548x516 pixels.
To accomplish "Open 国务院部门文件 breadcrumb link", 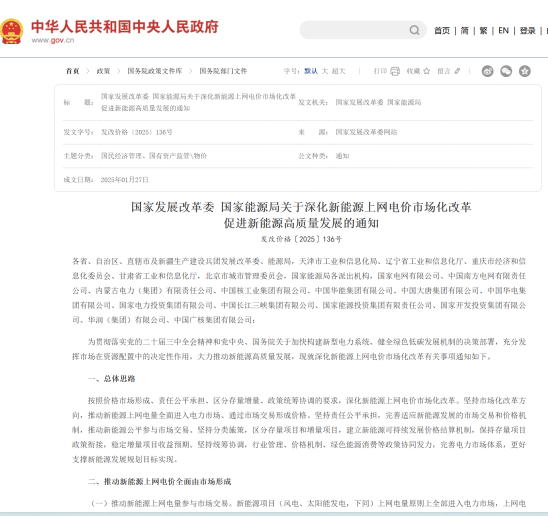I will (x=223, y=71).
